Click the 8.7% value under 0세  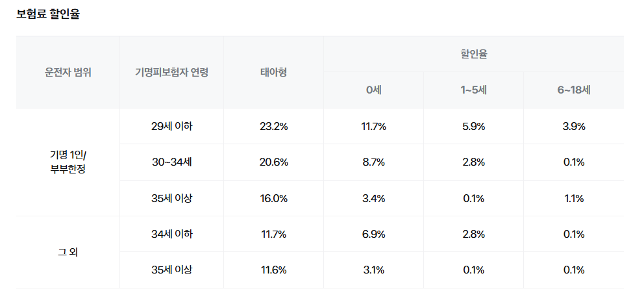(x=373, y=162)
